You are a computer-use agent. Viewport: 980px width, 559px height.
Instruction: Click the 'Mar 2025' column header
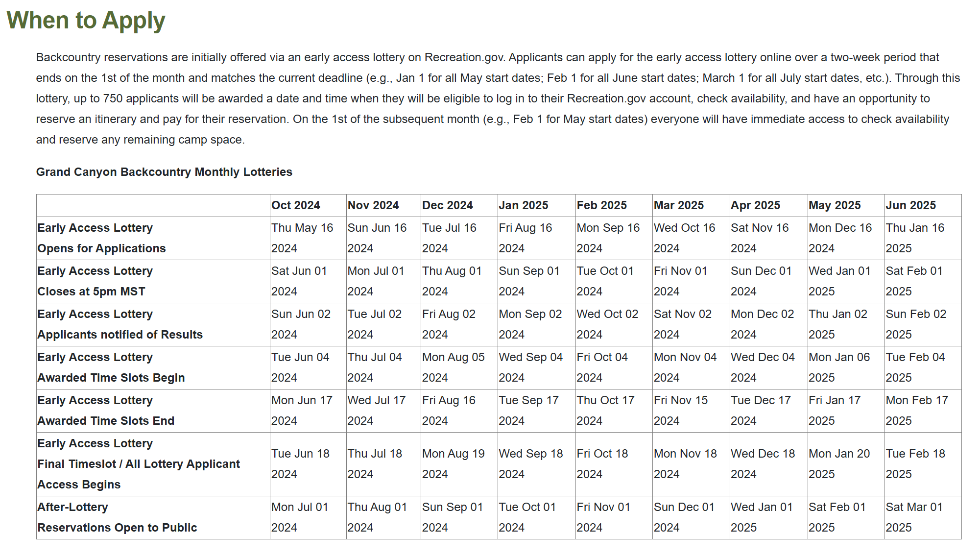pos(678,205)
